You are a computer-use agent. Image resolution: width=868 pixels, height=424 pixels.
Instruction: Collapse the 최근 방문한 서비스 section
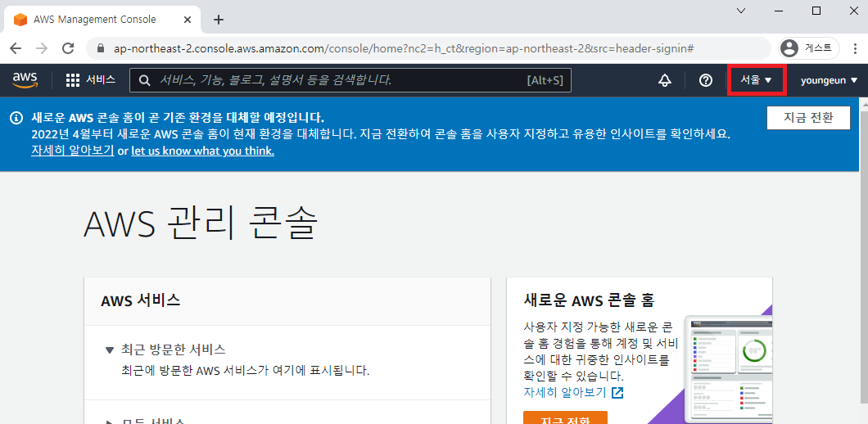[x=109, y=350]
